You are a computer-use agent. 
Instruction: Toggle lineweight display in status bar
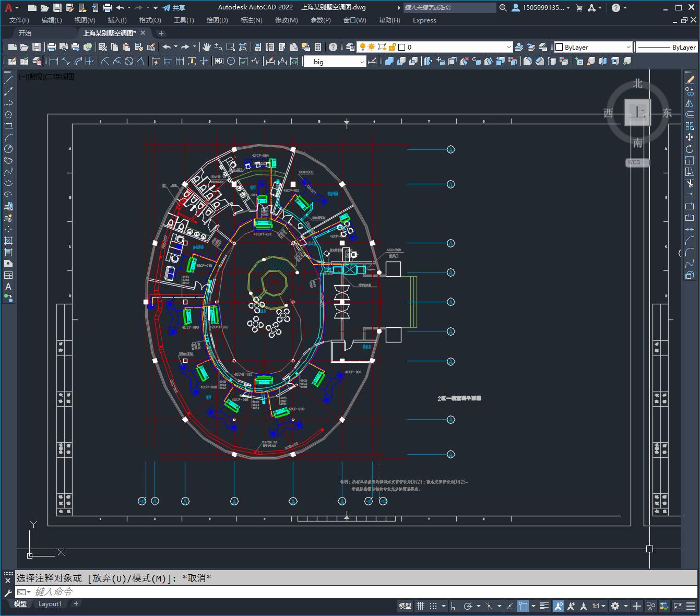(x=544, y=606)
